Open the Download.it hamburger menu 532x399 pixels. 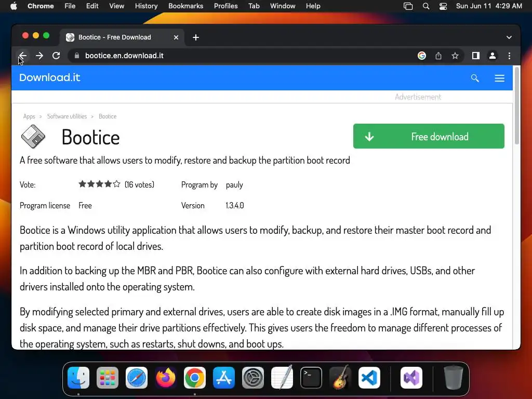[499, 78]
